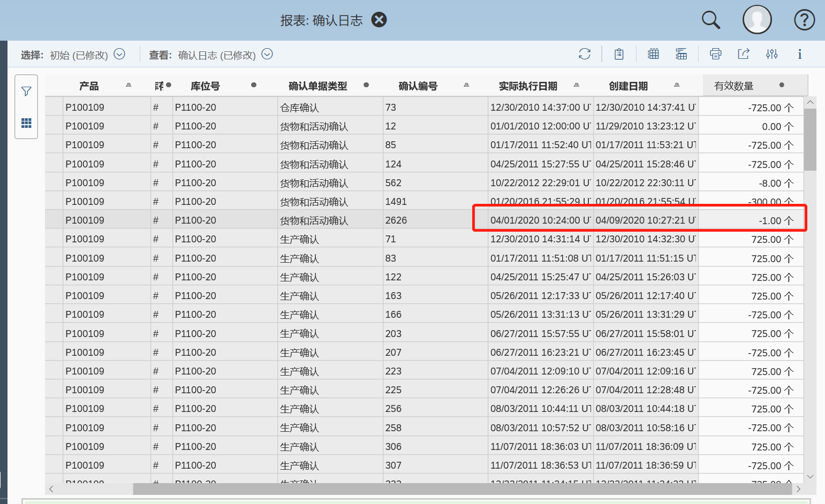Click the sort icon next to 确认编号 header

click(x=466, y=85)
